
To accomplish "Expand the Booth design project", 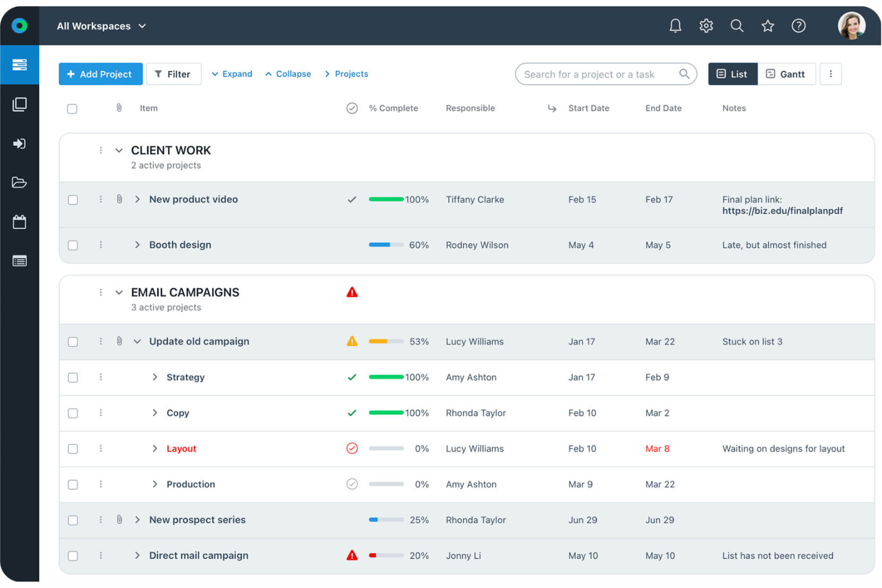I will coord(137,245).
